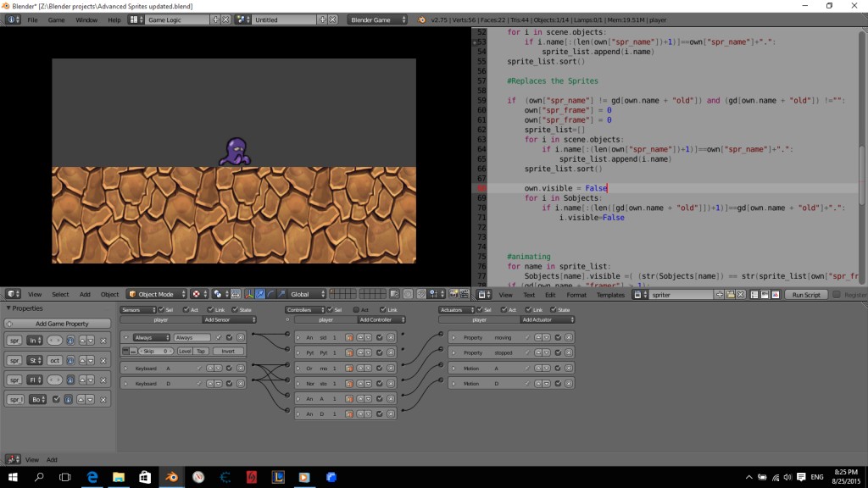Expand the Keyboard A sensor
The width and height of the screenshot is (868, 488).
tap(127, 369)
